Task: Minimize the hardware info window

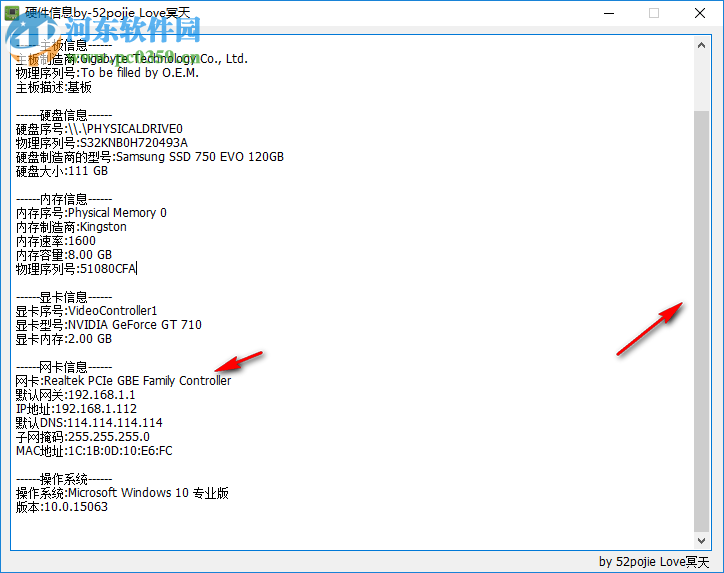Action: (x=609, y=13)
